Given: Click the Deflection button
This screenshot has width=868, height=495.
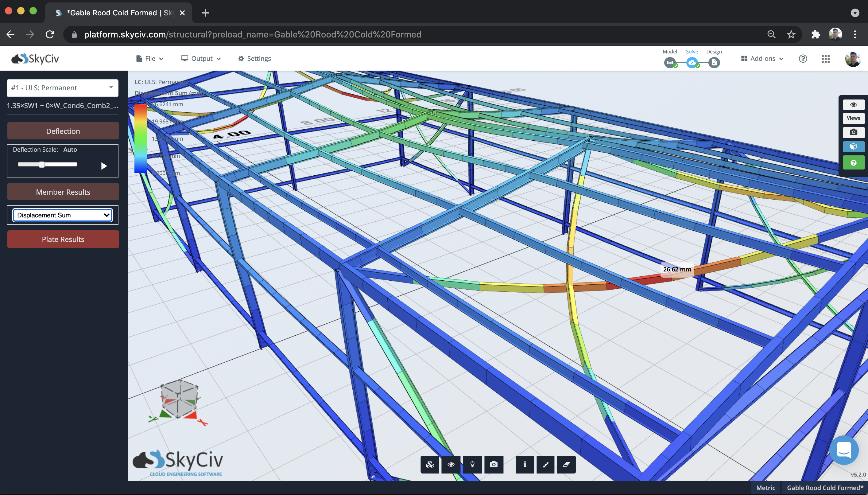Looking at the screenshot, I should [63, 131].
